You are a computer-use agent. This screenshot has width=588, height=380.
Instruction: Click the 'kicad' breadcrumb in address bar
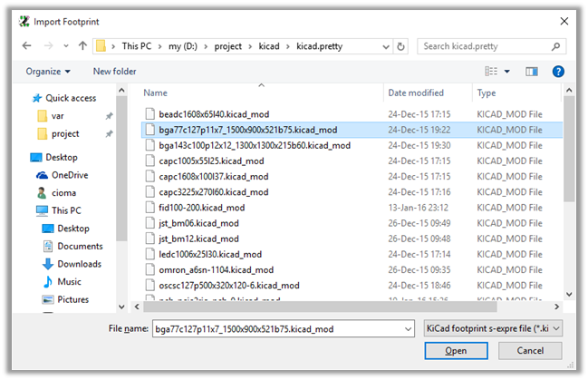pyautogui.click(x=271, y=45)
